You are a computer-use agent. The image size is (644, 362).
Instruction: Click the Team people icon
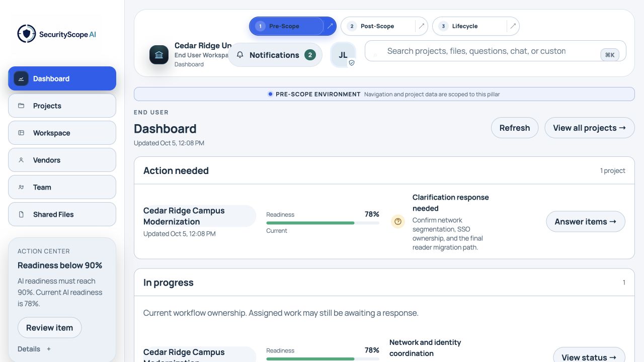[21, 187]
